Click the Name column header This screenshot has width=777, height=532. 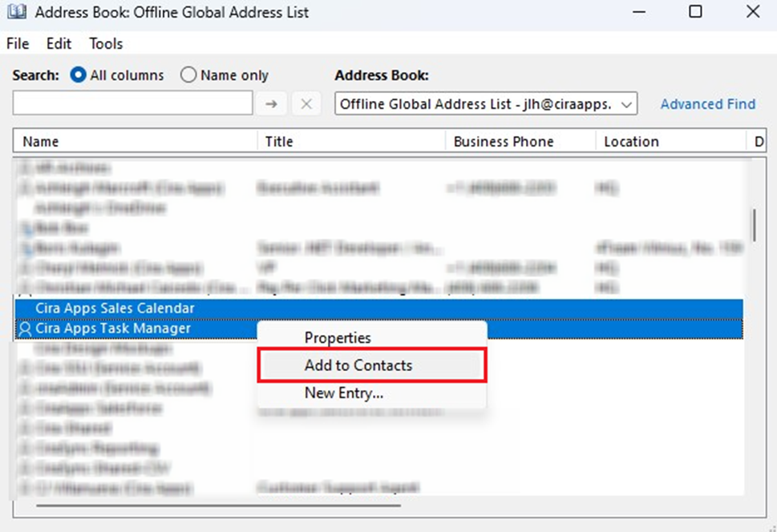135,142
